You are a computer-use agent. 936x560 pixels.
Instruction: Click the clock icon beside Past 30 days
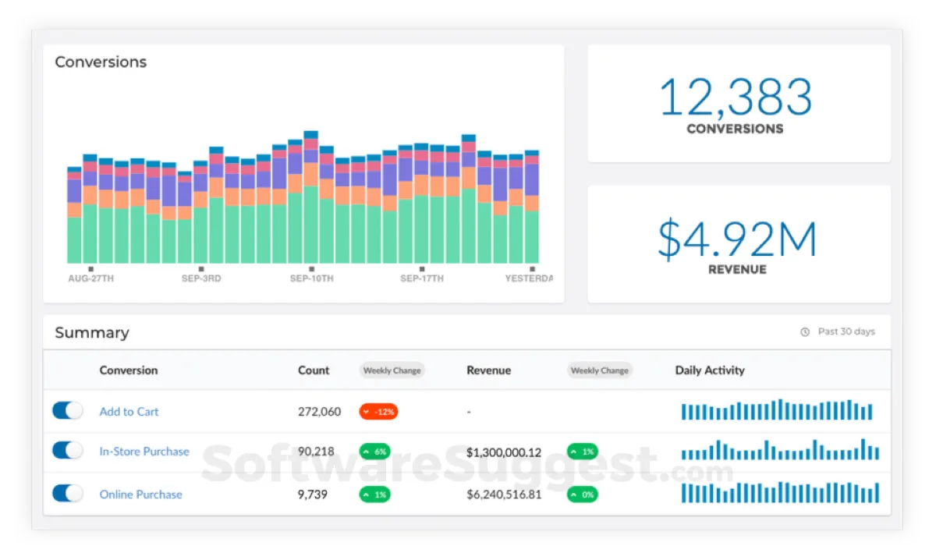point(805,332)
